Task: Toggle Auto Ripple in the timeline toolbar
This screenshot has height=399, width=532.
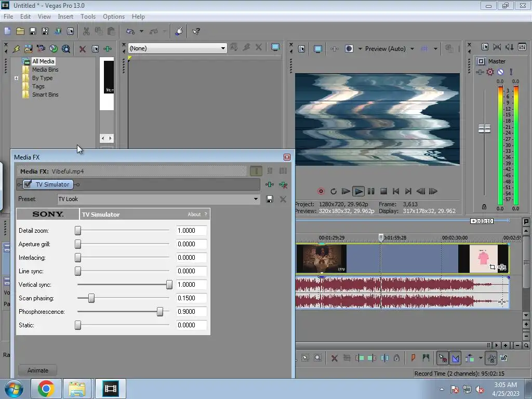Action: (470, 358)
